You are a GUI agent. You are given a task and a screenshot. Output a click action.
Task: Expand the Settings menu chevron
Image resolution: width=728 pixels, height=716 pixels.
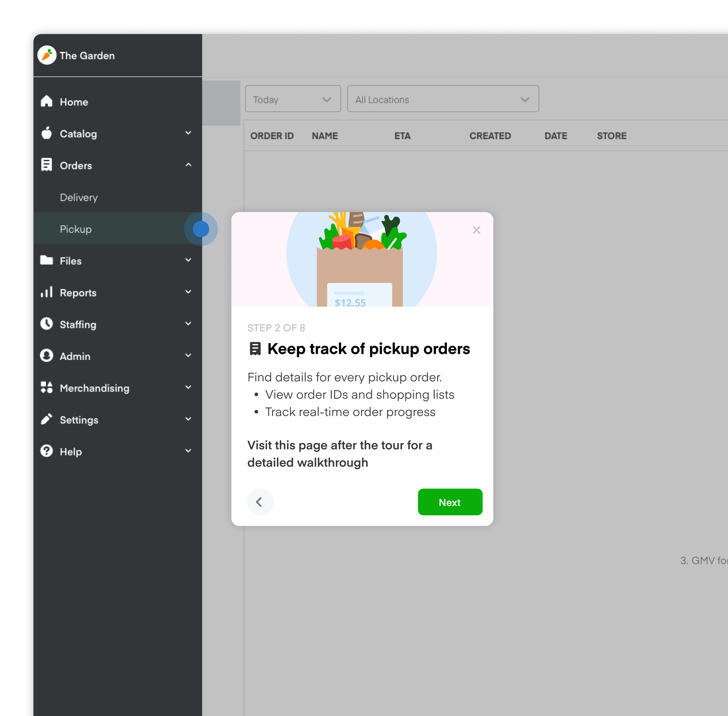(188, 419)
